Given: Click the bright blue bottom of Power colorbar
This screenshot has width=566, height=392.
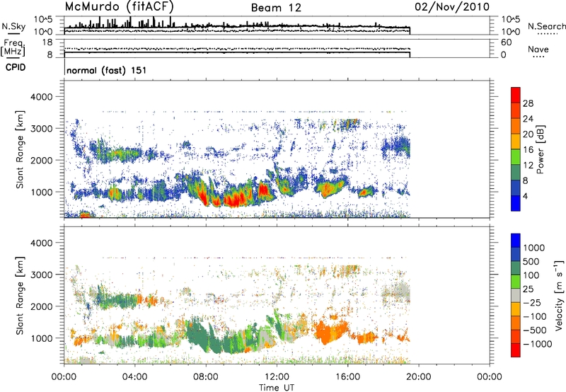Looking at the screenshot, I should coord(516,203).
